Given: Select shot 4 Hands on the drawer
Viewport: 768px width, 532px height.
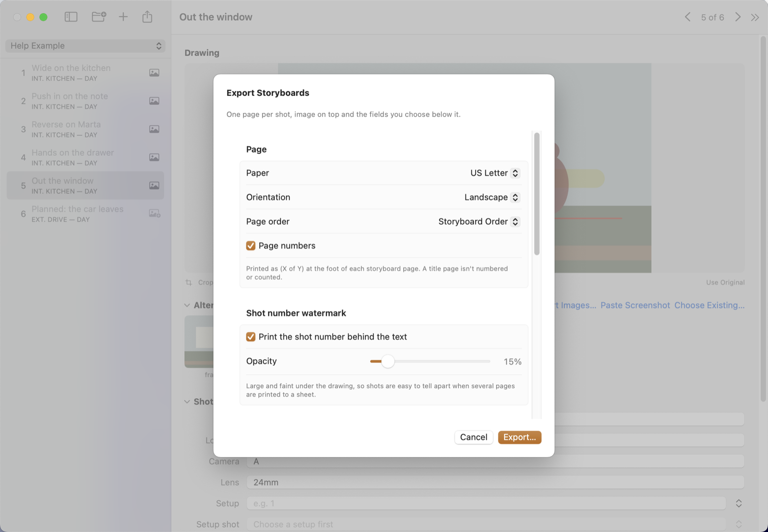Looking at the screenshot, I should tap(85, 157).
